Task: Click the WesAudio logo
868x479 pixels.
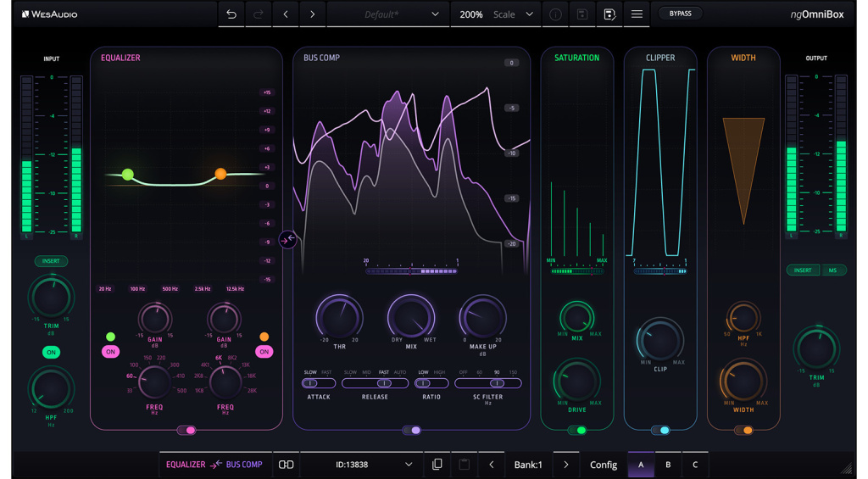Action: coord(50,14)
